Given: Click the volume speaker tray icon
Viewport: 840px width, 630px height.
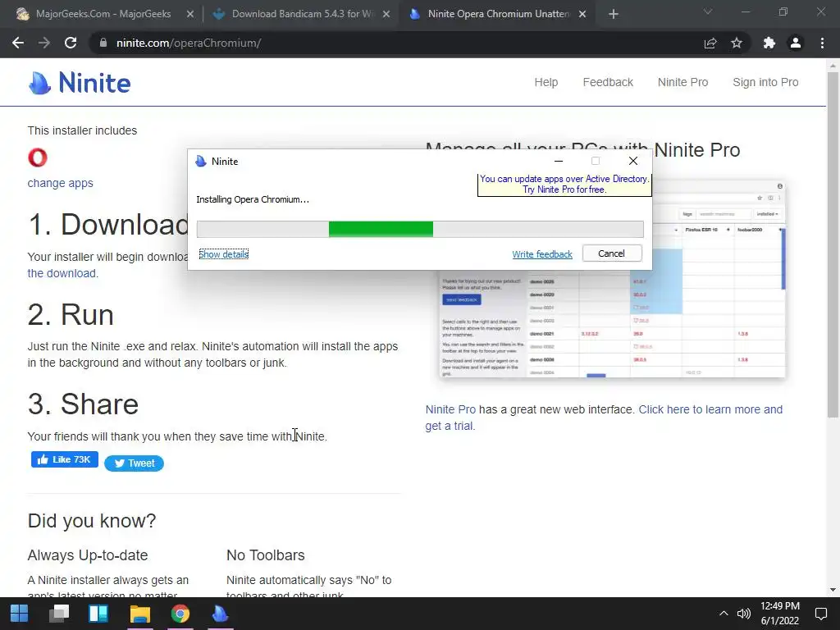Looking at the screenshot, I should coord(743,614).
